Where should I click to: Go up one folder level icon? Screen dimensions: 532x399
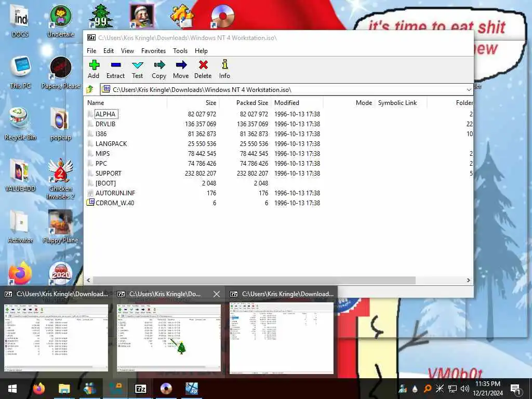coord(90,89)
